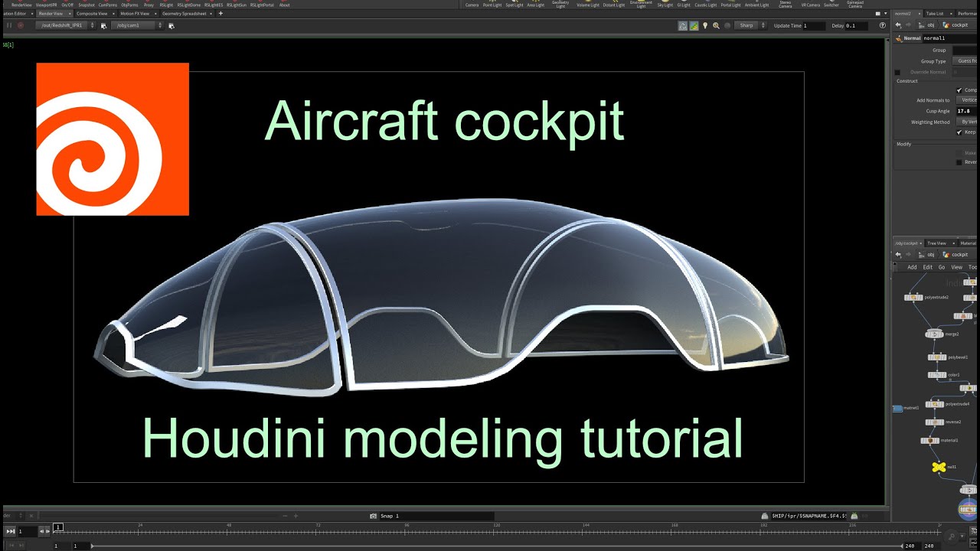The height and width of the screenshot is (551, 980).
Task: Click the snapshot camera icon in the Snap bar
Action: pos(373,516)
